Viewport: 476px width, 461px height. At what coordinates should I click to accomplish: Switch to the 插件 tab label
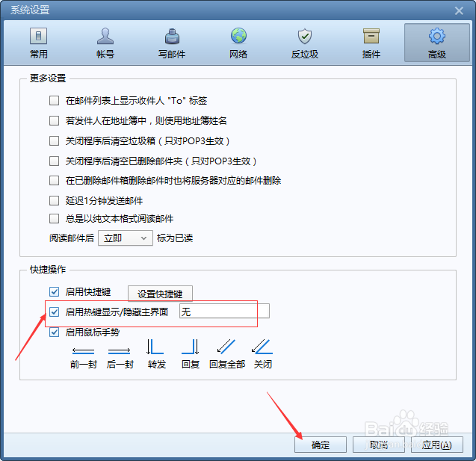click(x=371, y=55)
